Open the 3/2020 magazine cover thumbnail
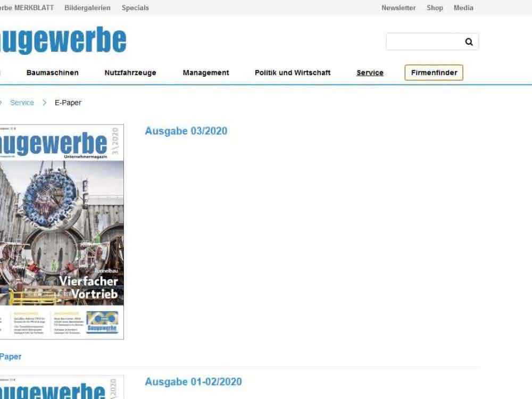The image size is (532, 399). coord(62,232)
